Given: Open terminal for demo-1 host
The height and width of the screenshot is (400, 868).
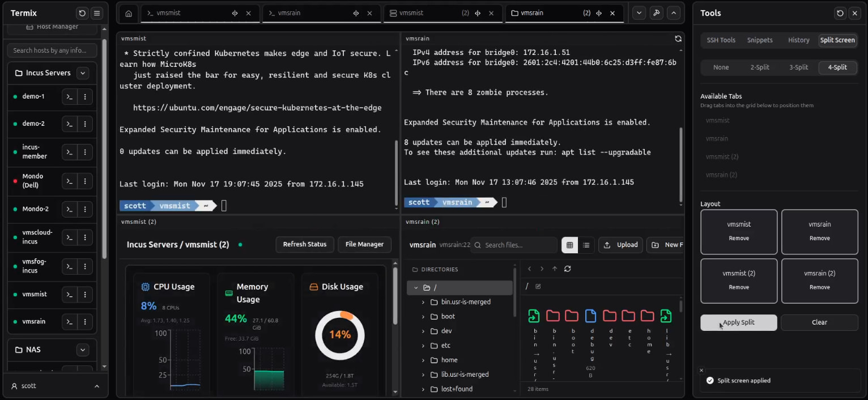Looking at the screenshot, I should coord(69,97).
